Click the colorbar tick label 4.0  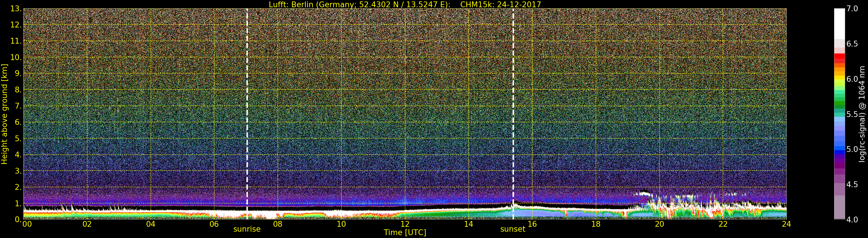(x=852, y=220)
